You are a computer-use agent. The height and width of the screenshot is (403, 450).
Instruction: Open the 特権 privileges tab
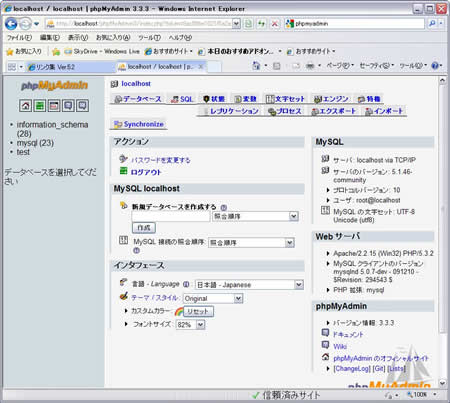tap(369, 99)
